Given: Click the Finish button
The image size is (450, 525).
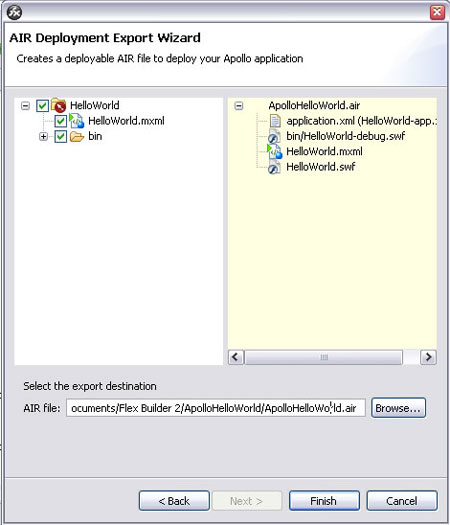Looking at the screenshot, I should (x=324, y=501).
